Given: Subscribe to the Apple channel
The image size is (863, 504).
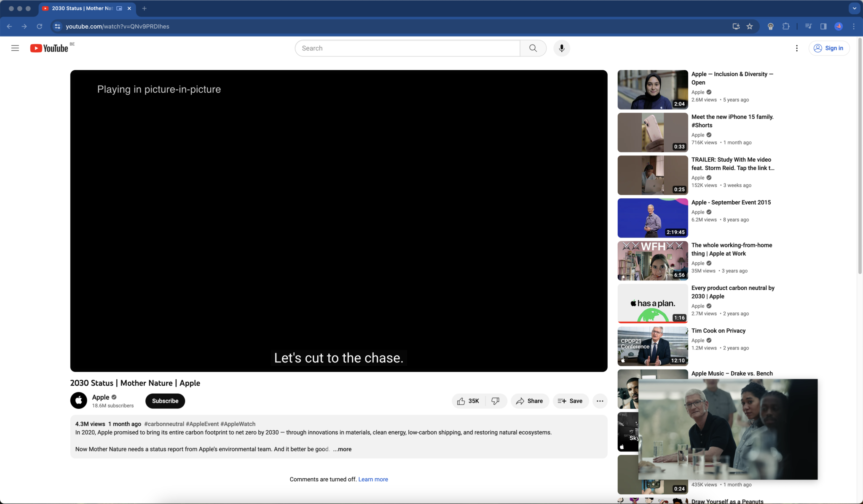Looking at the screenshot, I should [165, 401].
